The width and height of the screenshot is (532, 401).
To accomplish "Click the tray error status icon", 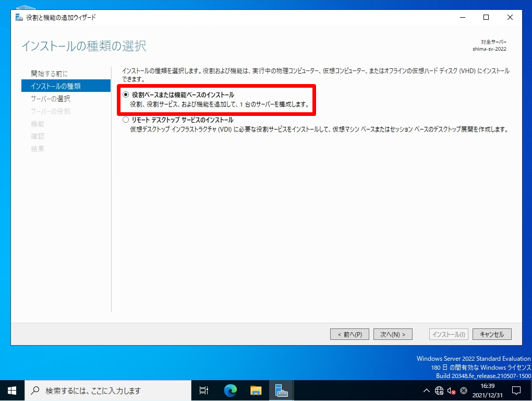I will coord(464,391).
